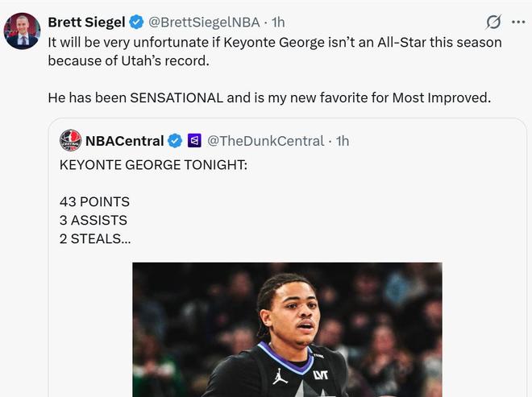Image resolution: width=532 pixels, height=397 pixels.
Task: Open the @BrettSiegelNBA handle link
Action: click(205, 22)
